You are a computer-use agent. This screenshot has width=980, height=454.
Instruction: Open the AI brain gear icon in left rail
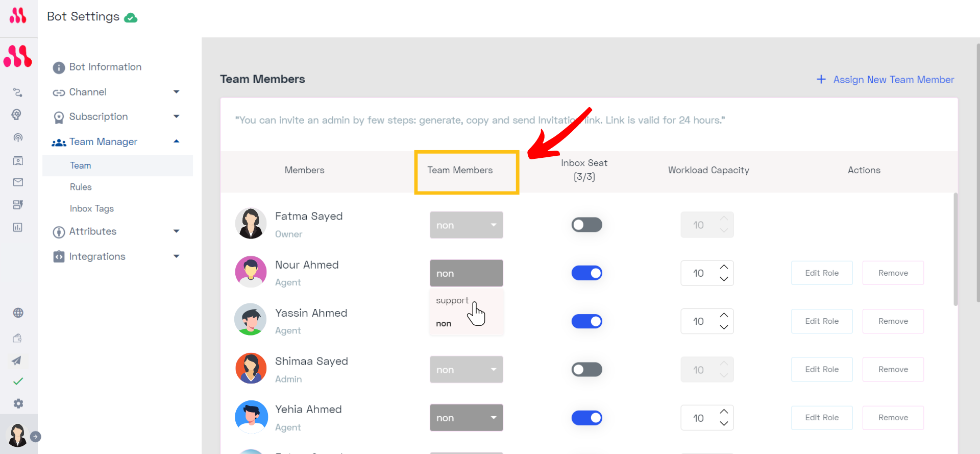tap(17, 114)
